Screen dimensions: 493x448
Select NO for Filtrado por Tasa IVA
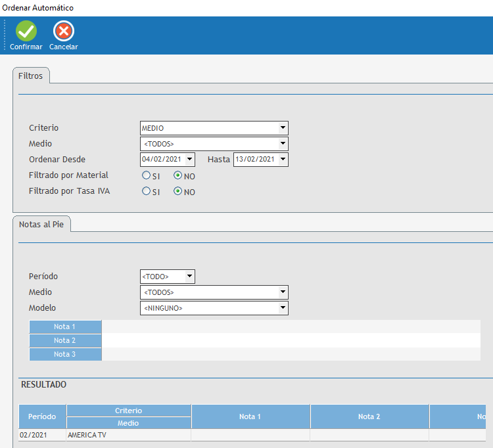pos(177,191)
